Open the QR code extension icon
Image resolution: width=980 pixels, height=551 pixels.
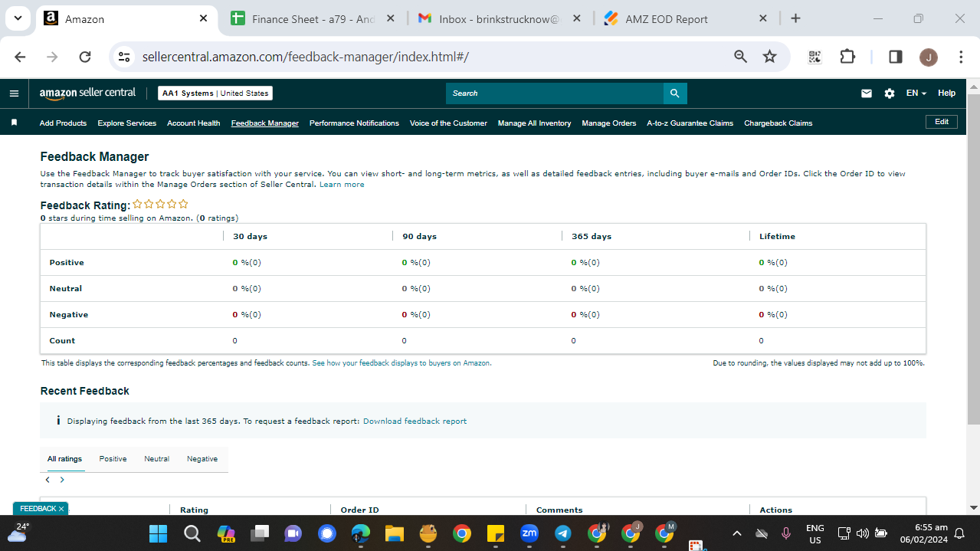coord(814,57)
